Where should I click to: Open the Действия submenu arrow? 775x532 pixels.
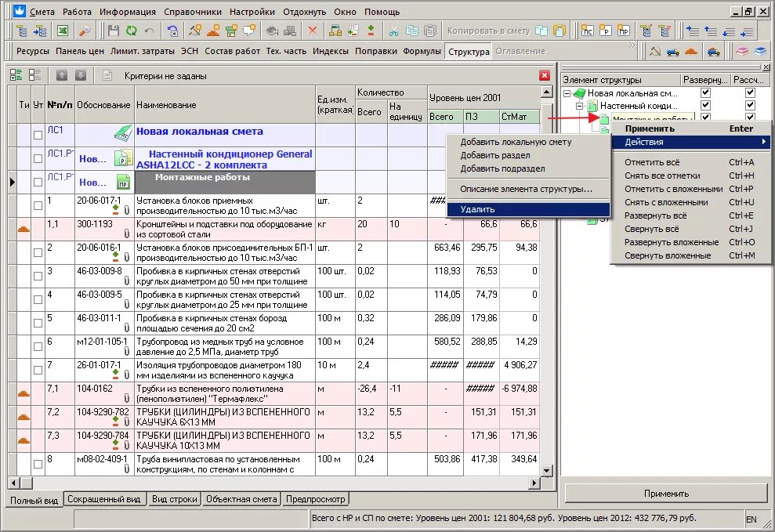pos(763,142)
